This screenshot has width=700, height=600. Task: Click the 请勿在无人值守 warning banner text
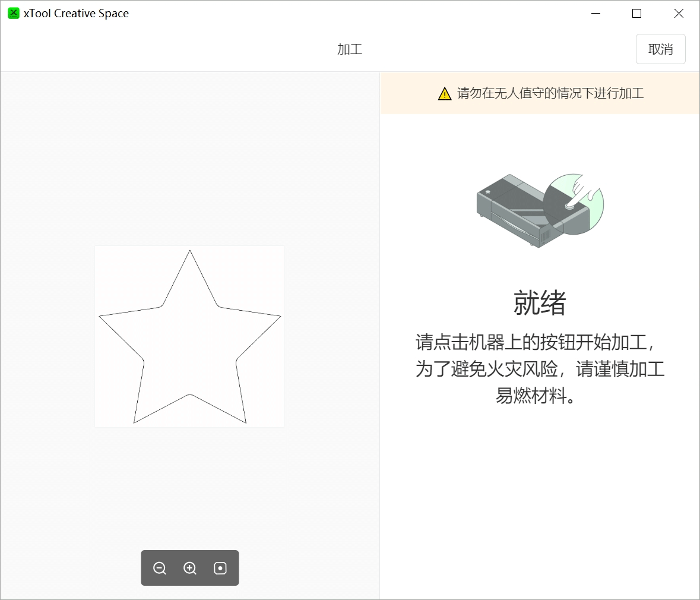pyautogui.click(x=550, y=93)
